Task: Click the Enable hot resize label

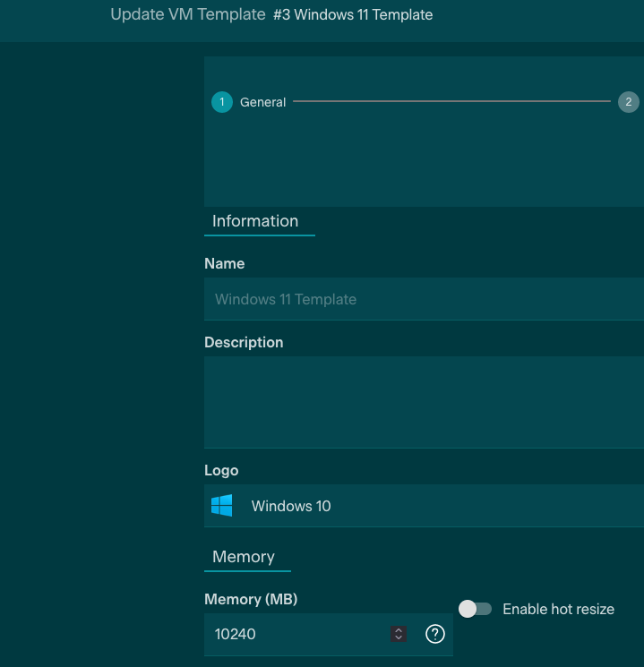Action: pos(558,609)
